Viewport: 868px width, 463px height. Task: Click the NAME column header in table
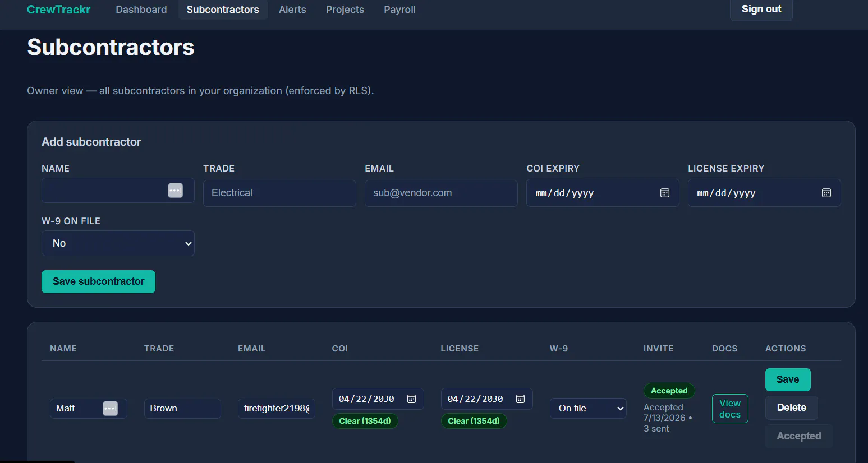(63, 349)
